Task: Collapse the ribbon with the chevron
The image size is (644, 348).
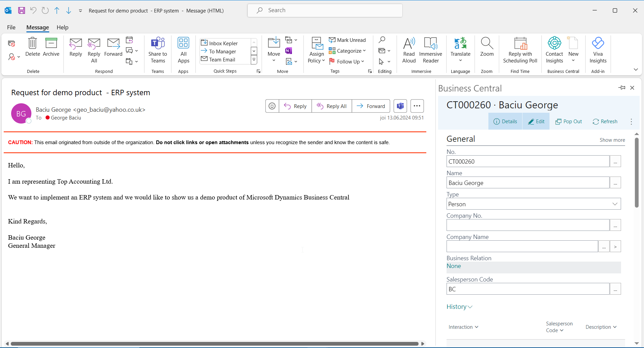Action: pyautogui.click(x=636, y=70)
